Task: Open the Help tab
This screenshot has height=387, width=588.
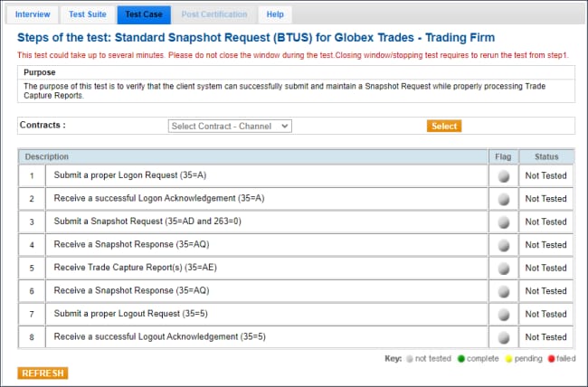Action: tap(274, 14)
